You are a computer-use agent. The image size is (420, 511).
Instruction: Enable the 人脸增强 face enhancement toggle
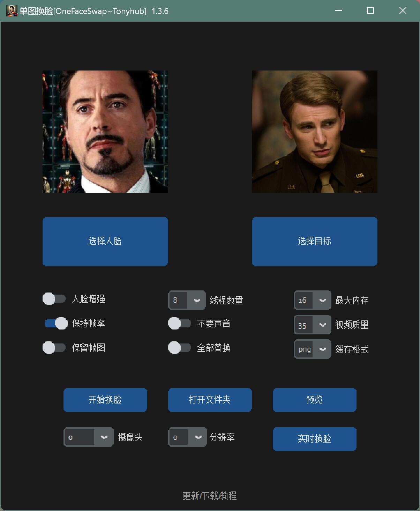pyautogui.click(x=54, y=299)
